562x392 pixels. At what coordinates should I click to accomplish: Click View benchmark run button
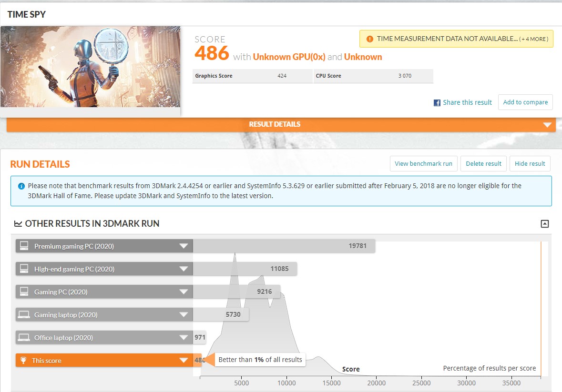pos(424,163)
